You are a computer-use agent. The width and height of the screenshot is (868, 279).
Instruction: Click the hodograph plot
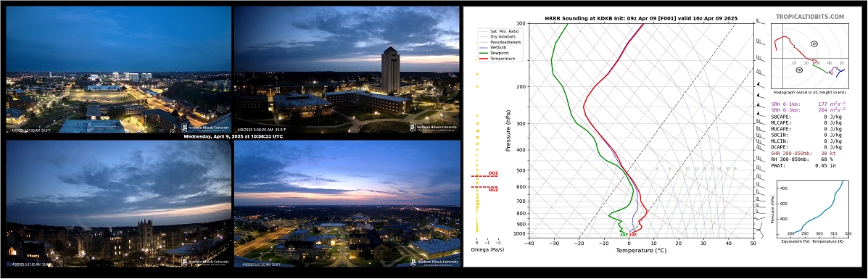[809, 57]
